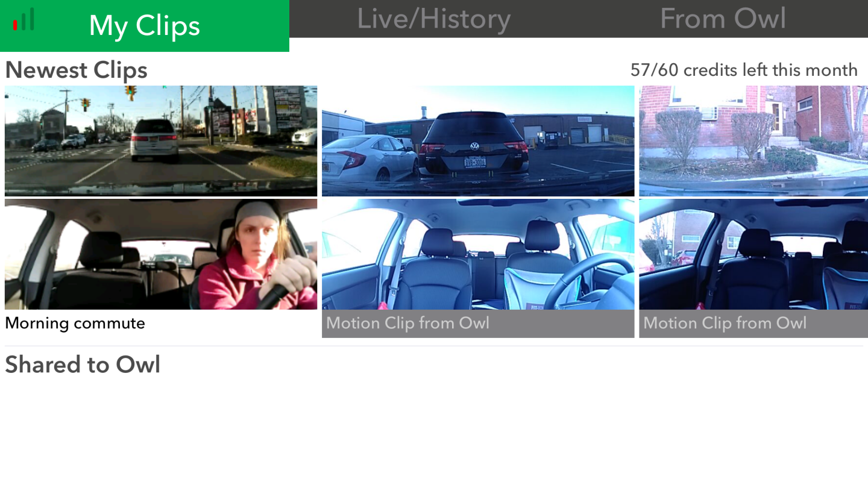Open the brick building exterior clip
The height and width of the screenshot is (488, 868).
753,140
